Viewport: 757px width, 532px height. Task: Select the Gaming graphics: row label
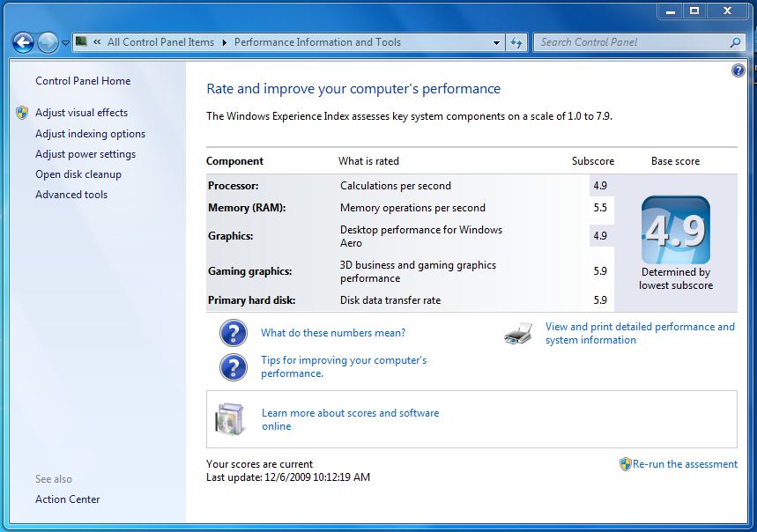(x=250, y=271)
